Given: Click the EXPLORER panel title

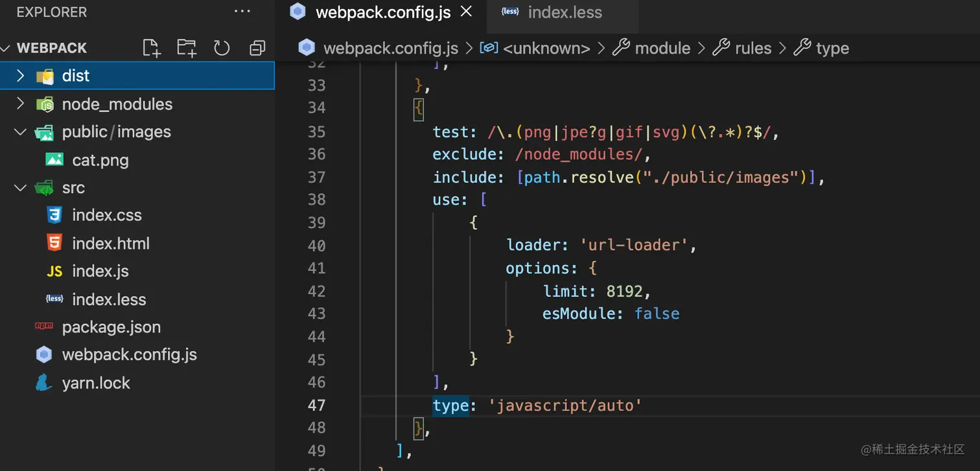Looking at the screenshot, I should click(51, 12).
